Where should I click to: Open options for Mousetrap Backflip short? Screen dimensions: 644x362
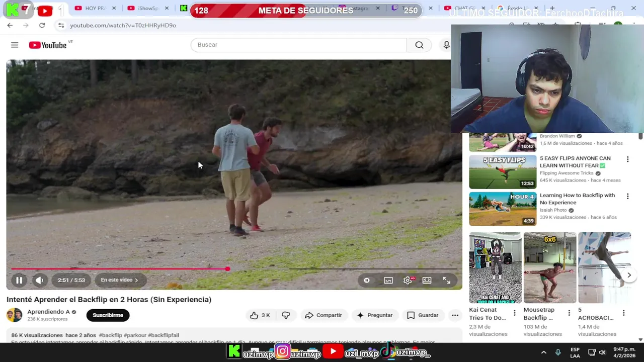pyautogui.click(x=569, y=313)
